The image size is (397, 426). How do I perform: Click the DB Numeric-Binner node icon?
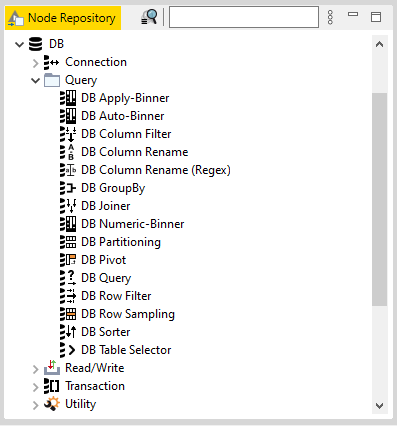68,224
